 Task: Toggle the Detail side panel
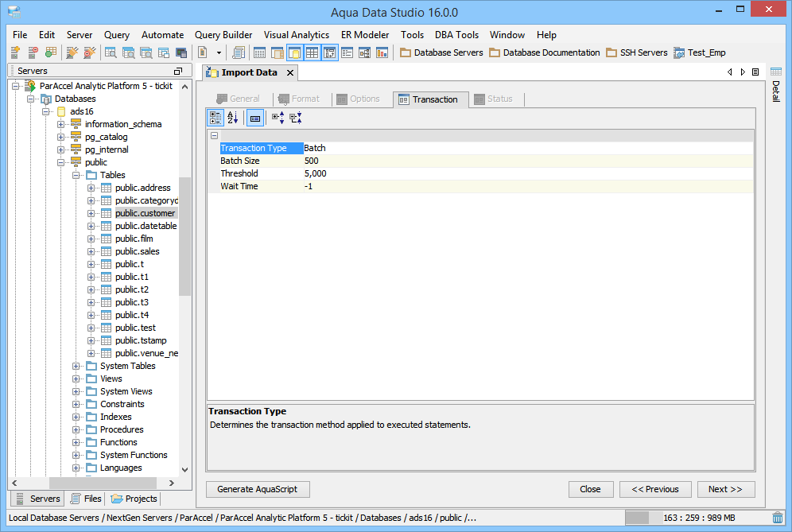[x=776, y=85]
